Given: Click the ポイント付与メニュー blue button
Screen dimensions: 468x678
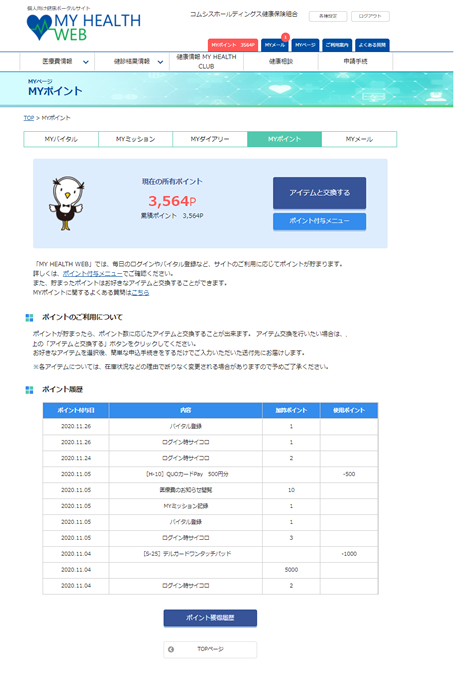Looking at the screenshot, I should 319,221.
